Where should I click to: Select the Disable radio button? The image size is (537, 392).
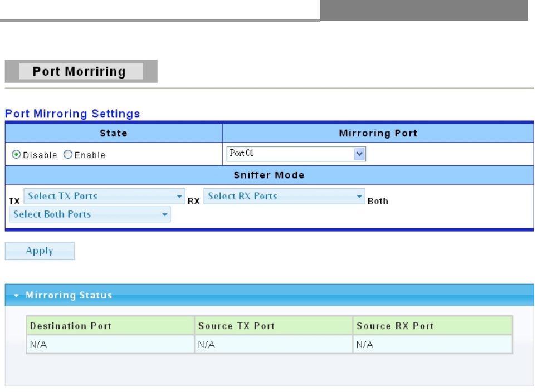(16, 155)
